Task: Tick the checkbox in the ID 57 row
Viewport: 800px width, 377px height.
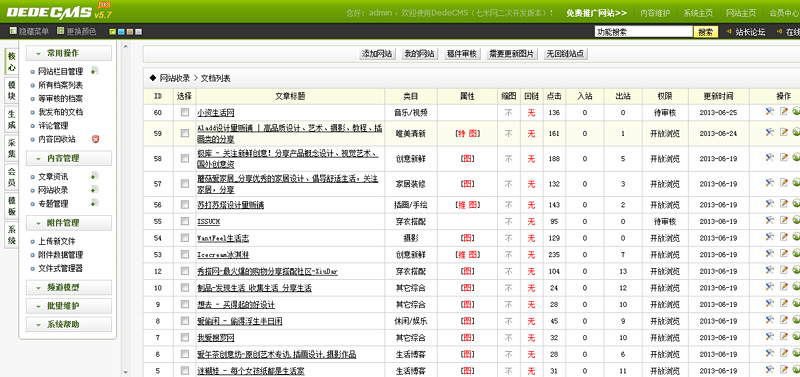Action: point(185,184)
